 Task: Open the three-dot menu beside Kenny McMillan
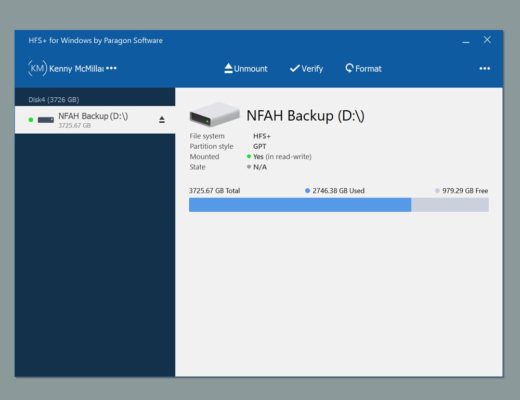click(x=111, y=68)
